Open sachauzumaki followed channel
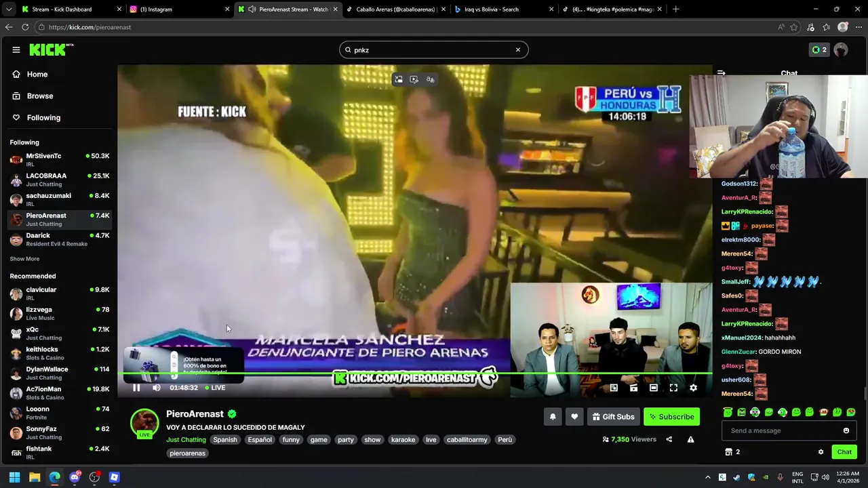 [x=59, y=199]
